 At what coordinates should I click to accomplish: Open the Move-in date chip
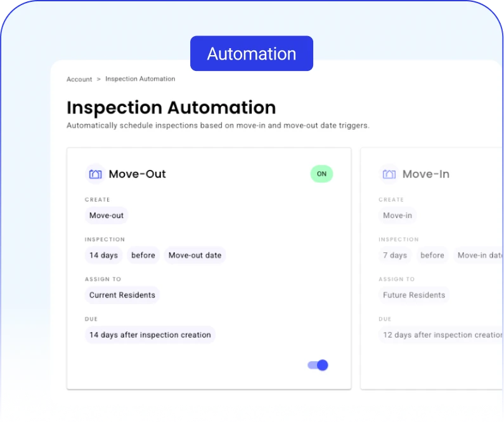coord(479,255)
